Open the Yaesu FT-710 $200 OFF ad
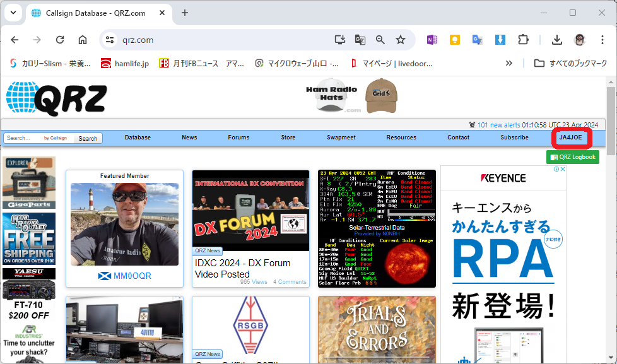 [29, 295]
